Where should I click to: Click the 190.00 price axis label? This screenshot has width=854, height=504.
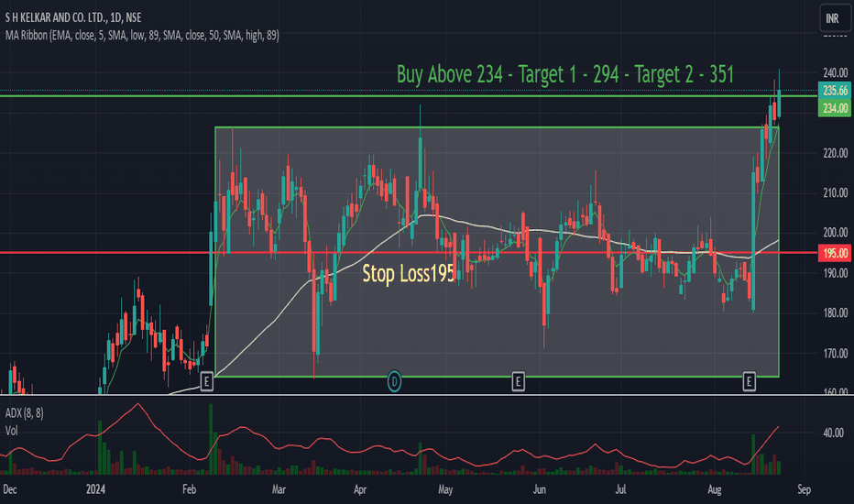[835, 273]
